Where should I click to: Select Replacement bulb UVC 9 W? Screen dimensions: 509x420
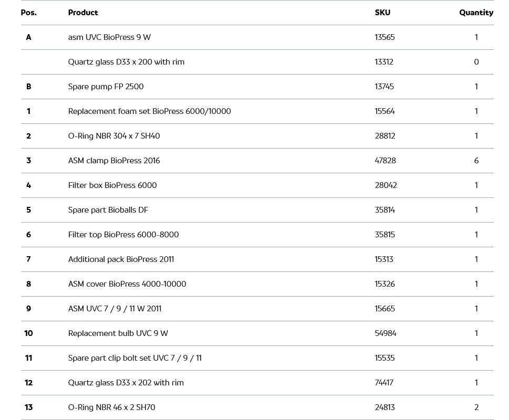[118, 333]
